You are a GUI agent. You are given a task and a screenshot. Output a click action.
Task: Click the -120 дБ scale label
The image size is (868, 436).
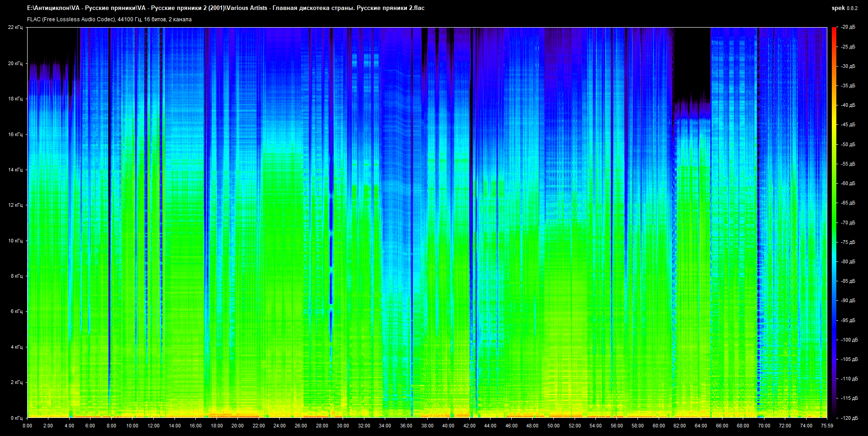tap(849, 418)
